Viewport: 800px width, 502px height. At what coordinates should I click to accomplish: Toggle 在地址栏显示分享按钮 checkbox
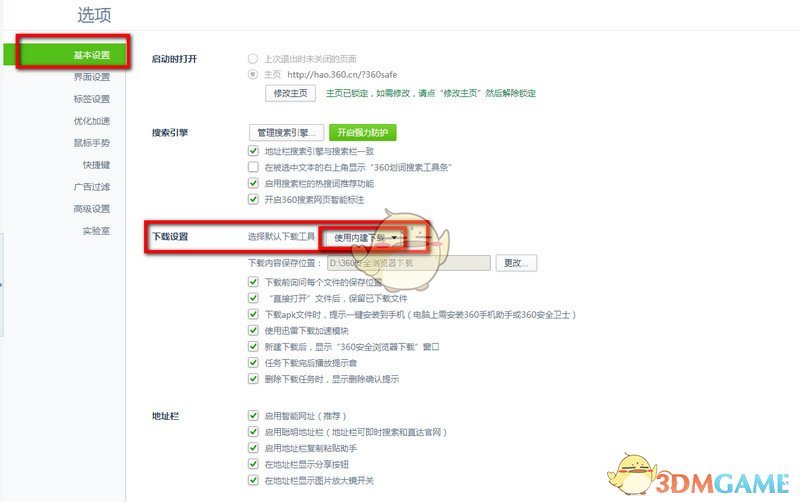click(x=253, y=464)
